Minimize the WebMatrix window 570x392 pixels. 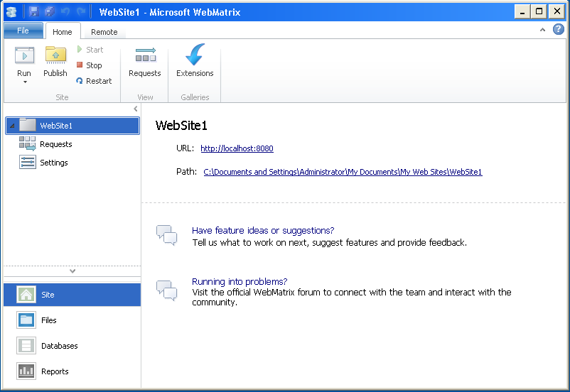point(522,11)
